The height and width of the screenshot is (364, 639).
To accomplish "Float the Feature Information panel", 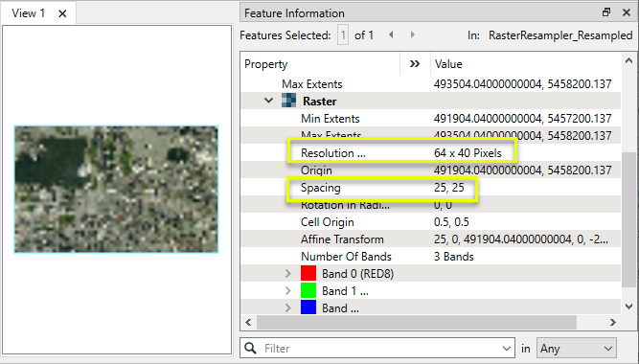I will tap(606, 12).
